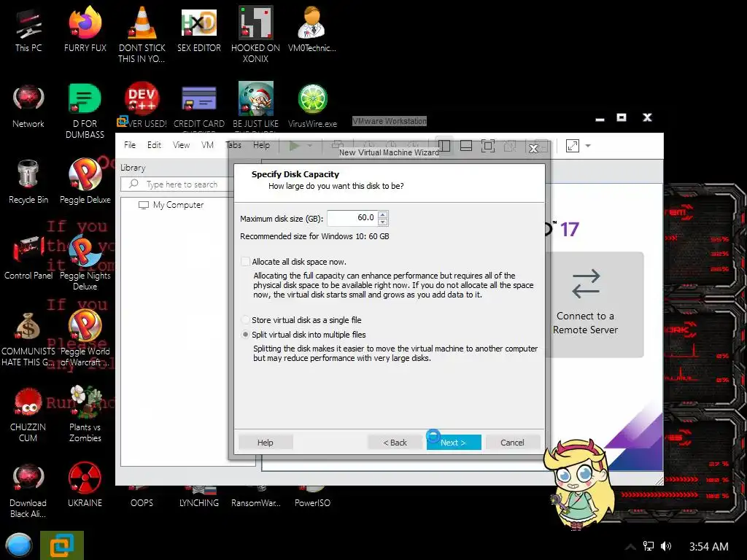Open the Recycle Bin

coord(28,182)
